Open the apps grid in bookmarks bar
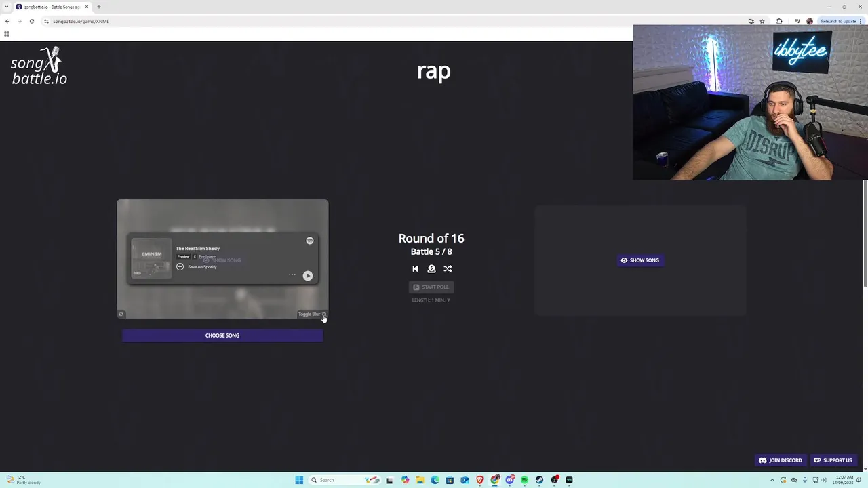Screen dimensions: 868x488 pos(7,33)
